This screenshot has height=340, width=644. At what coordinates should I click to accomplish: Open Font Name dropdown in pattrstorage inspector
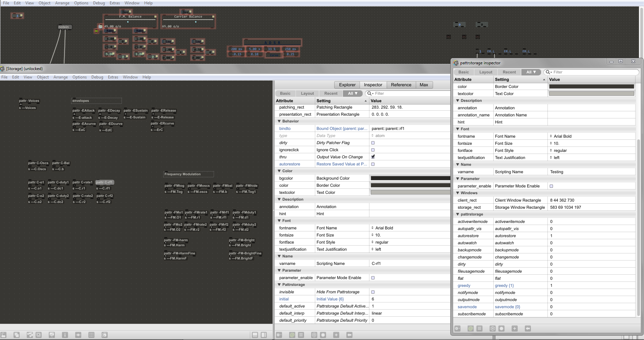click(x=562, y=136)
